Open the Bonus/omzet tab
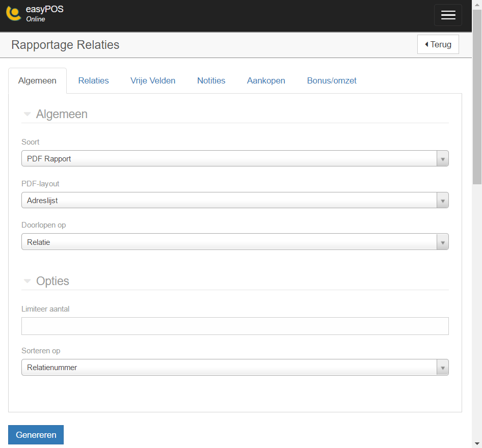The width and height of the screenshot is (482, 448). pyautogui.click(x=332, y=80)
